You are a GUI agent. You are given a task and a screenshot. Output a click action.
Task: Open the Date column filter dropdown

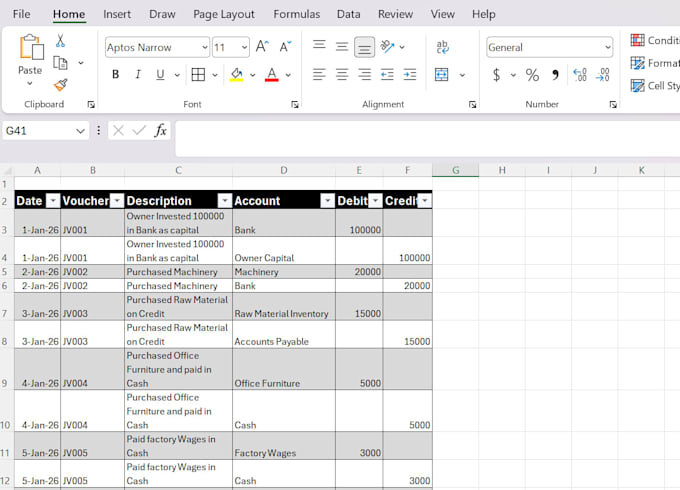coord(53,201)
